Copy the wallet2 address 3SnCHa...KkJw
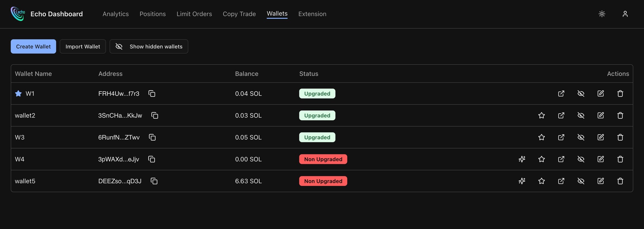Viewport: 644px width, 229px height. coord(155,115)
